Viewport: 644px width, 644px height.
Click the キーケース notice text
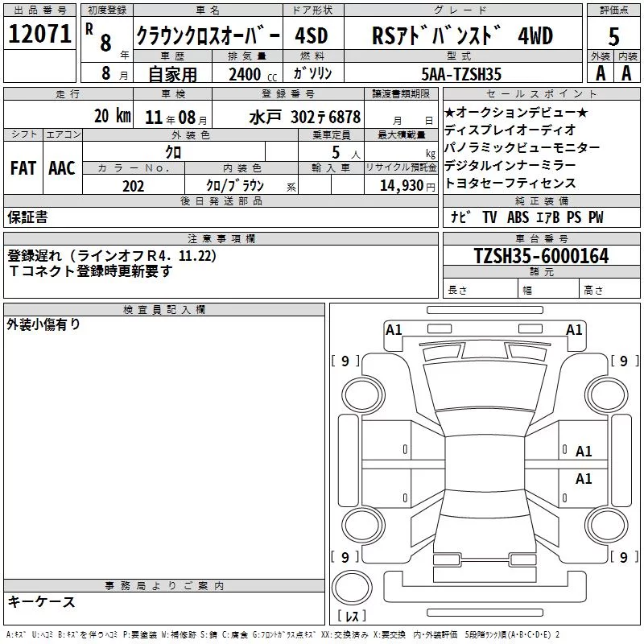pyautogui.click(x=42, y=601)
